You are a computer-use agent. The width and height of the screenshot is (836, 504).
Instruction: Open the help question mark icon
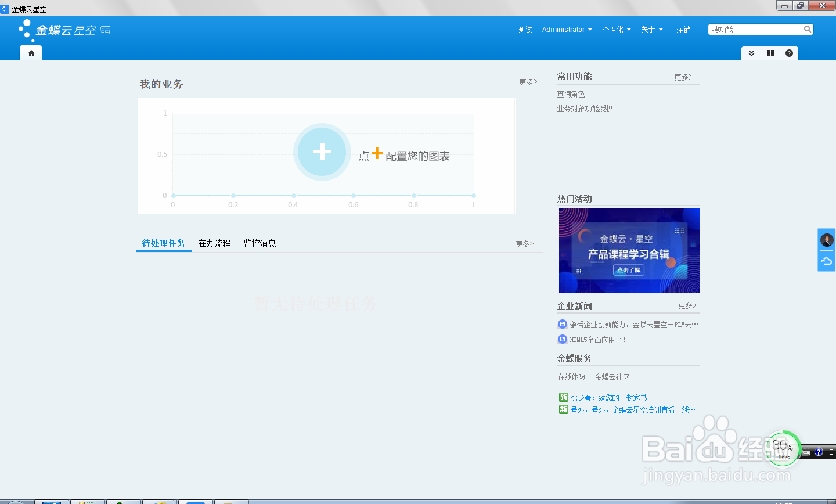789,53
